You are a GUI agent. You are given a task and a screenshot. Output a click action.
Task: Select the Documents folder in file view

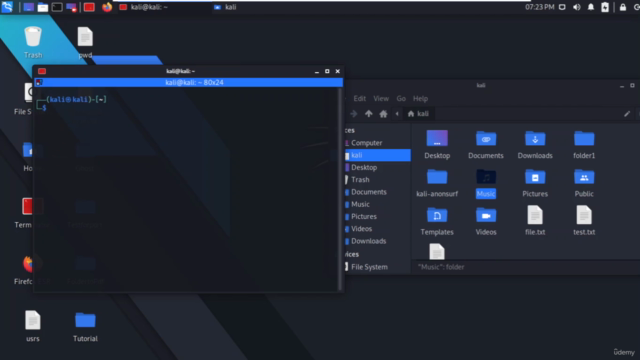click(x=486, y=144)
